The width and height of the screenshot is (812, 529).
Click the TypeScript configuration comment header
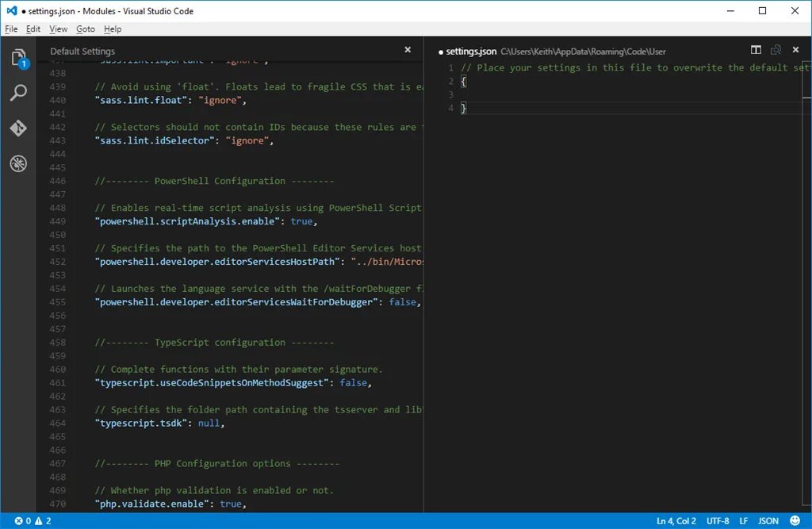pos(214,343)
